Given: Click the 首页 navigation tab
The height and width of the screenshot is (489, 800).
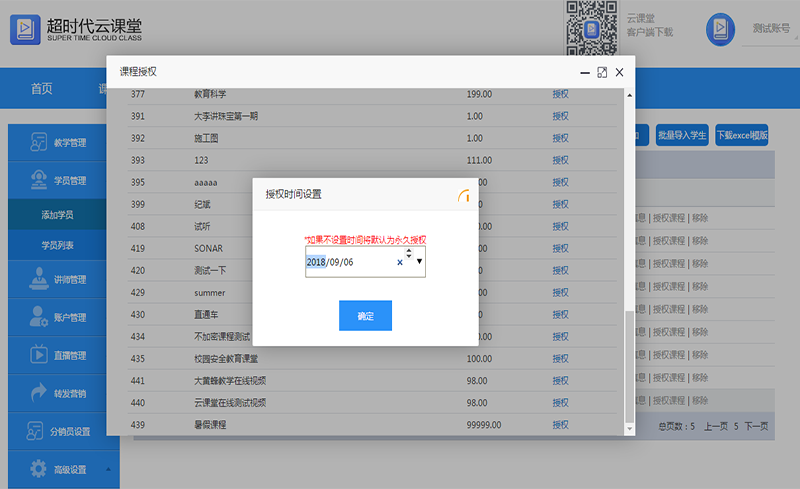Looking at the screenshot, I should tap(41, 89).
